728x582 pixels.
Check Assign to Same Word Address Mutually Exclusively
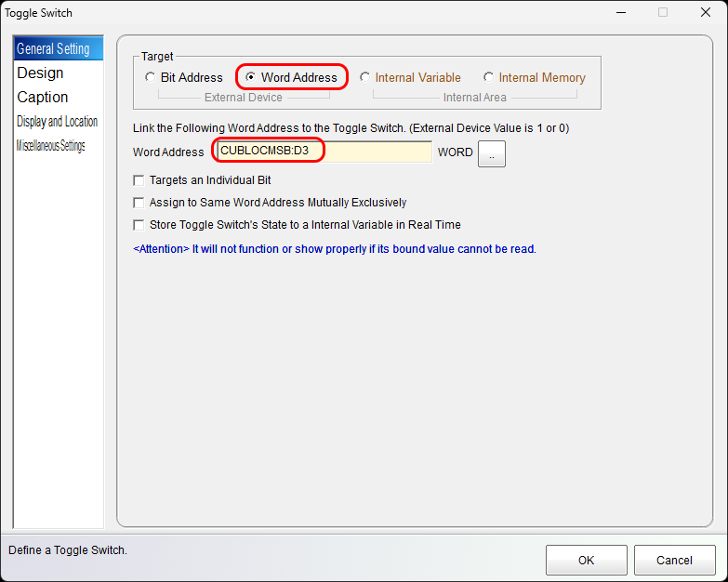[139, 203]
